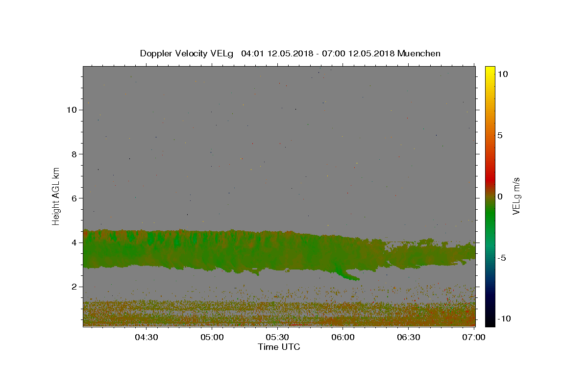Image resolution: width=588 pixels, height=392 pixels.
Task: Click the 04:30 time tick label
Action: click(146, 337)
